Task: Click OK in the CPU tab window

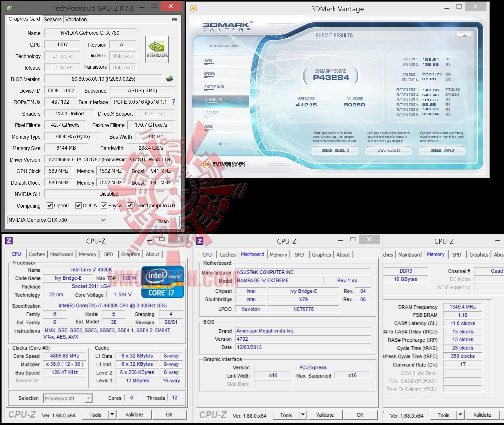Action: click(x=169, y=415)
